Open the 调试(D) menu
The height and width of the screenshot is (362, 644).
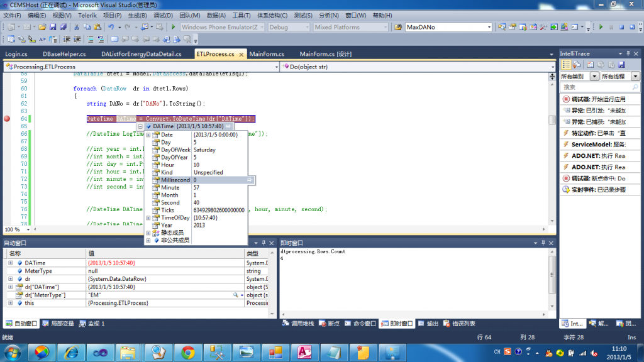(163, 15)
